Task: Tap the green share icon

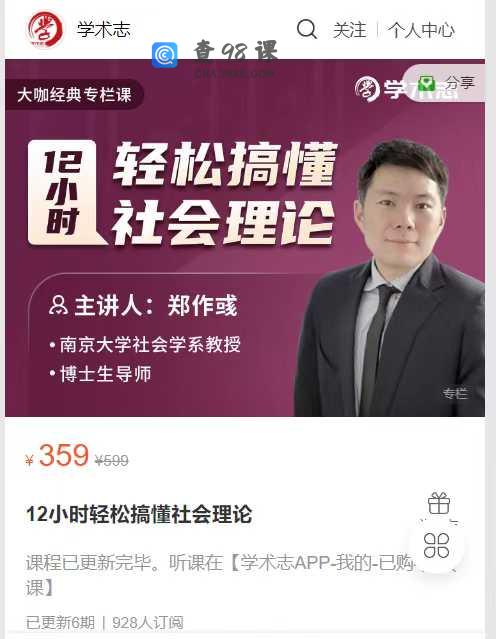Action: click(x=427, y=84)
